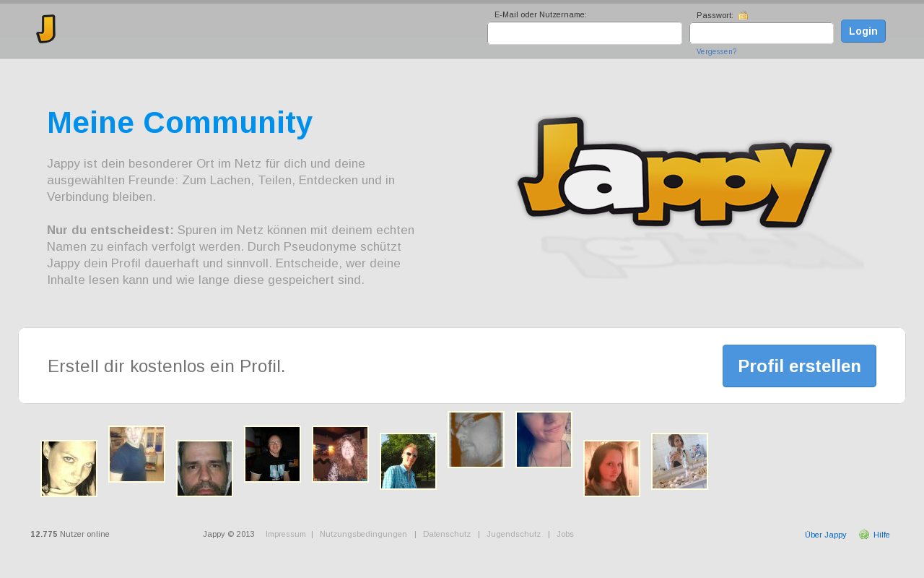Open the Hilfe link
The width and height of the screenshot is (924, 578).
pyautogui.click(x=881, y=535)
